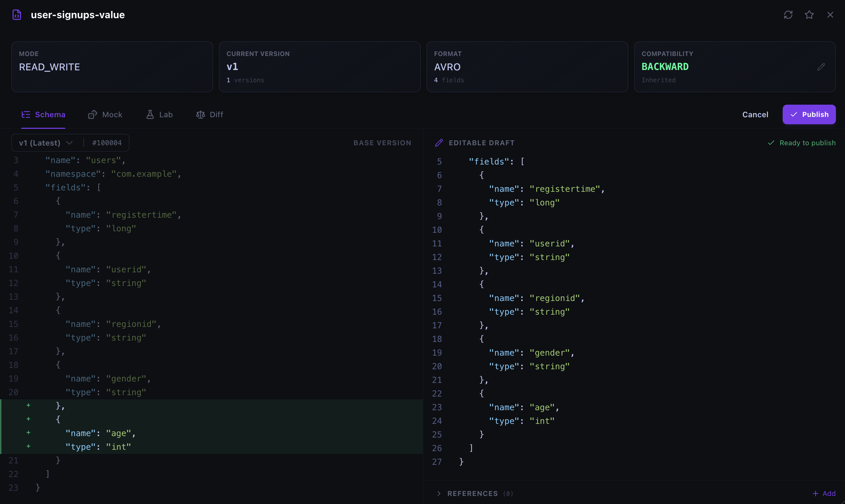Click base version "users" name line
The width and height of the screenshot is (845, 504).
click(x=85, y=160)
